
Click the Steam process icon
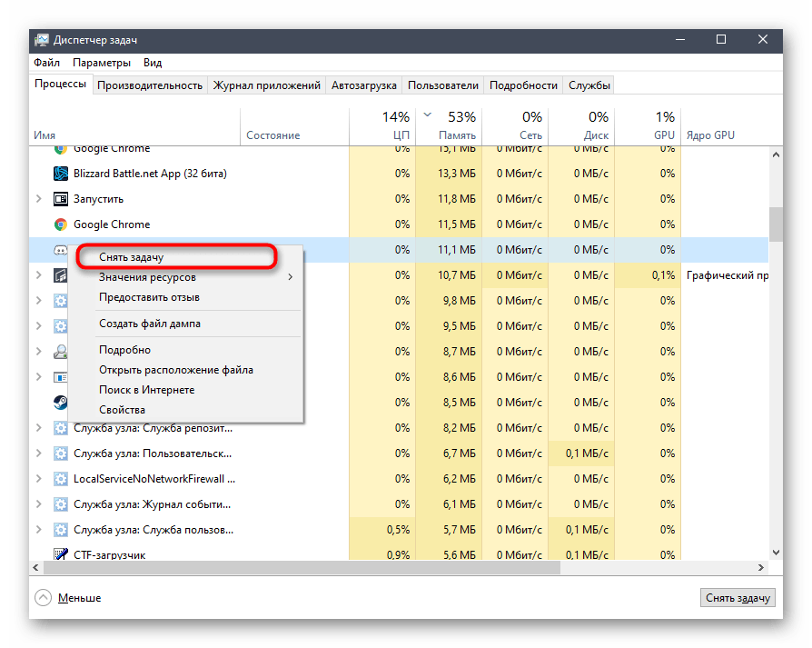click(61, 403)
